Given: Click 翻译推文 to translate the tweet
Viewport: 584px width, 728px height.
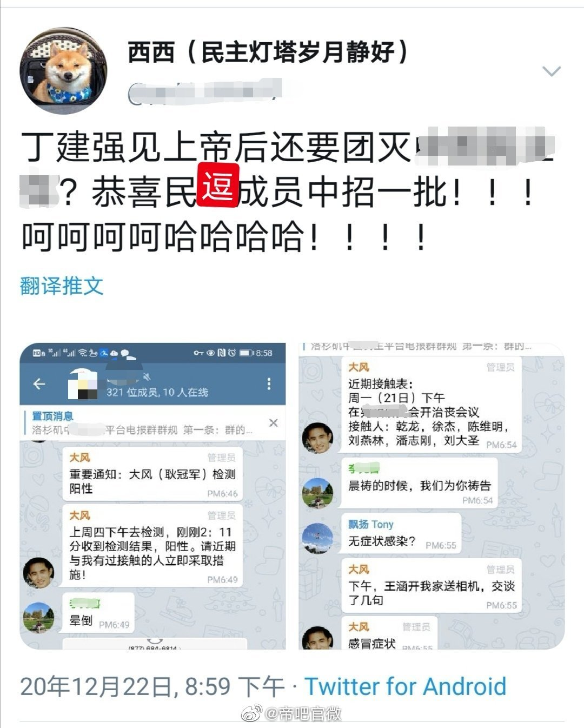Looking at the screenshot, I should [62, 285].
